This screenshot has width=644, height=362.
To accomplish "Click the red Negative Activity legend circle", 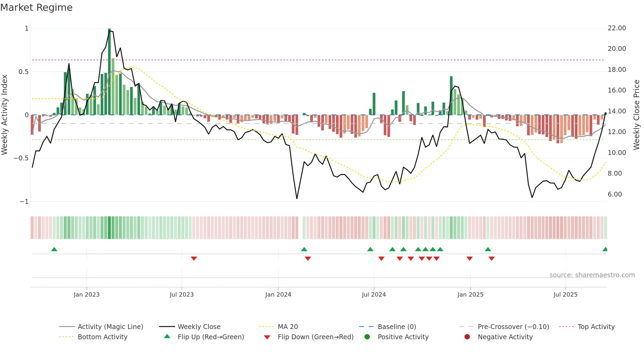I will (467, 337).
